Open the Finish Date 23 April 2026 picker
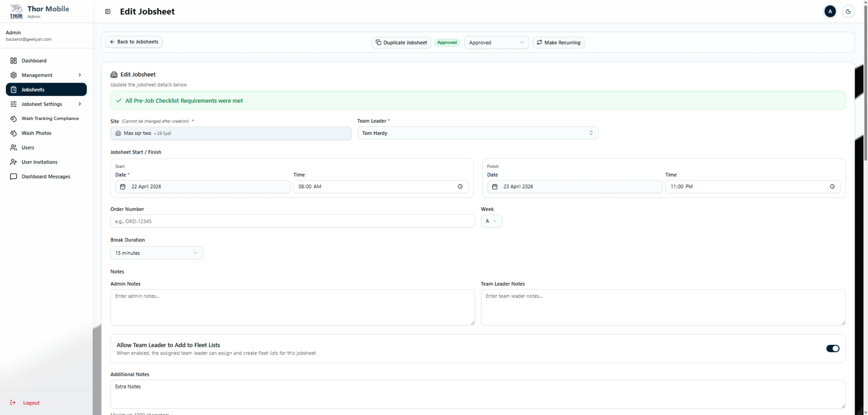The height and width of the screenshot is (415, 868). (x=575, y=187)
